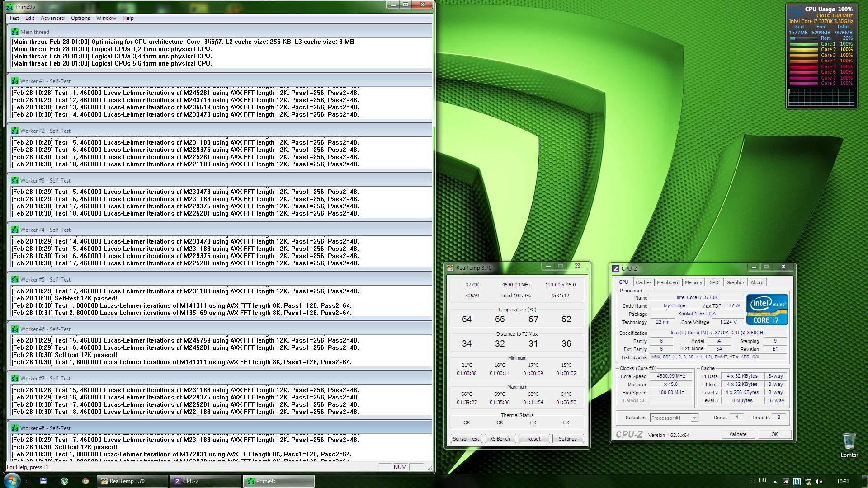Open the Window menu in Prime95
Image resolution: width=868 pixels, height=488 pixels.
pyautogui.click(x=106, y=18)
